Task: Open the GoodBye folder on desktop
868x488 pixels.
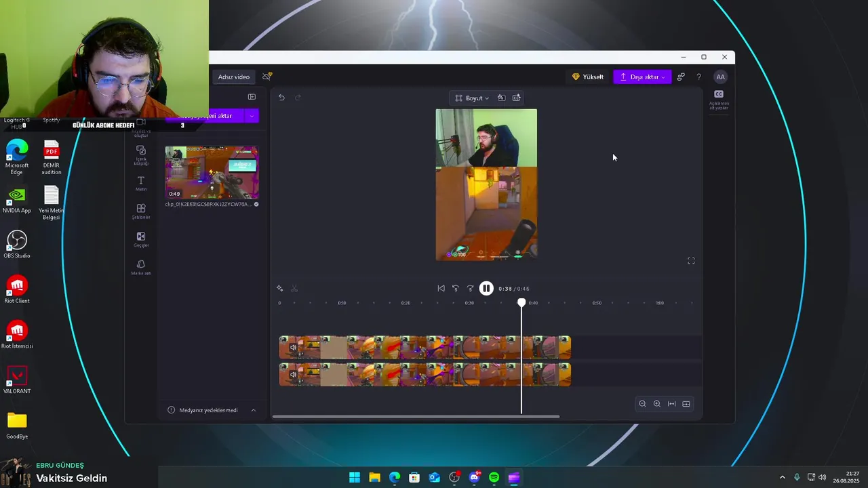Action: pyautogui.click(x=17, y=426)
